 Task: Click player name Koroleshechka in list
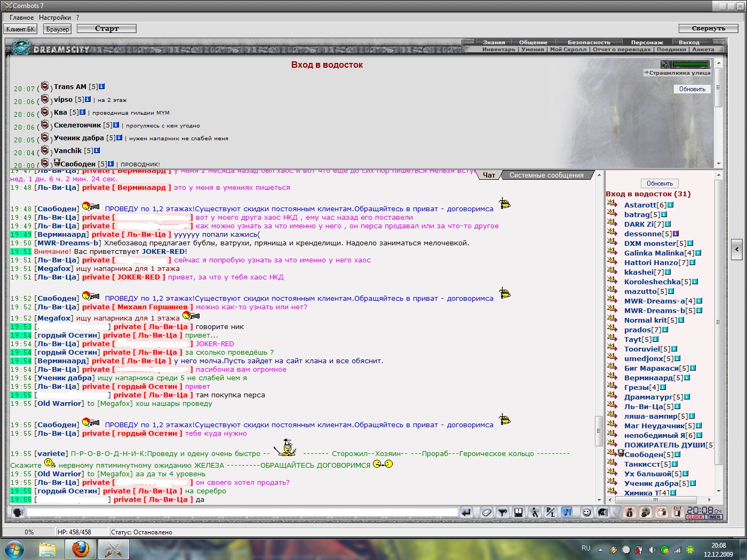[x=653, y=282]
